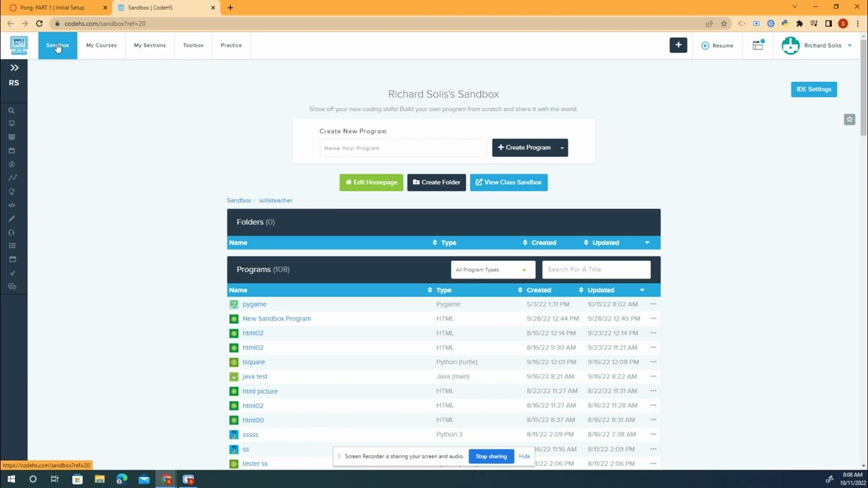Screen dimensions: 868x488
Task: Open the star bookmark icon at right
Action: click(849, 119)
